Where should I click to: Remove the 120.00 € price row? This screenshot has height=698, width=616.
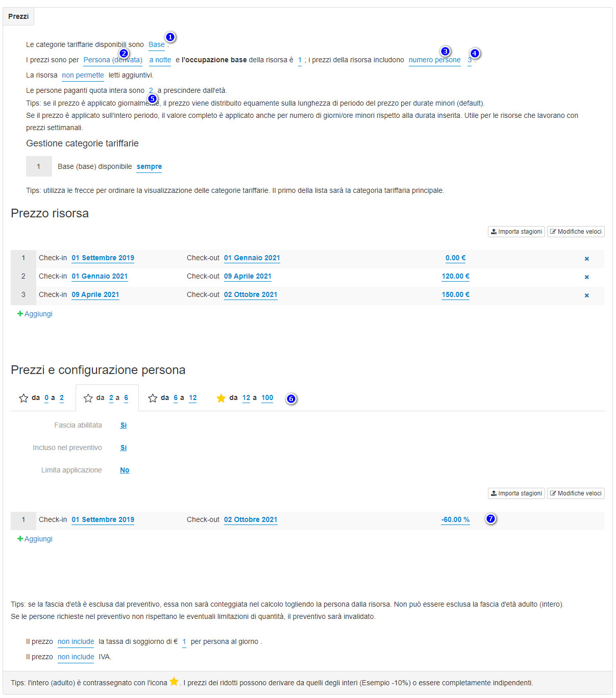[x=586, y=277]
